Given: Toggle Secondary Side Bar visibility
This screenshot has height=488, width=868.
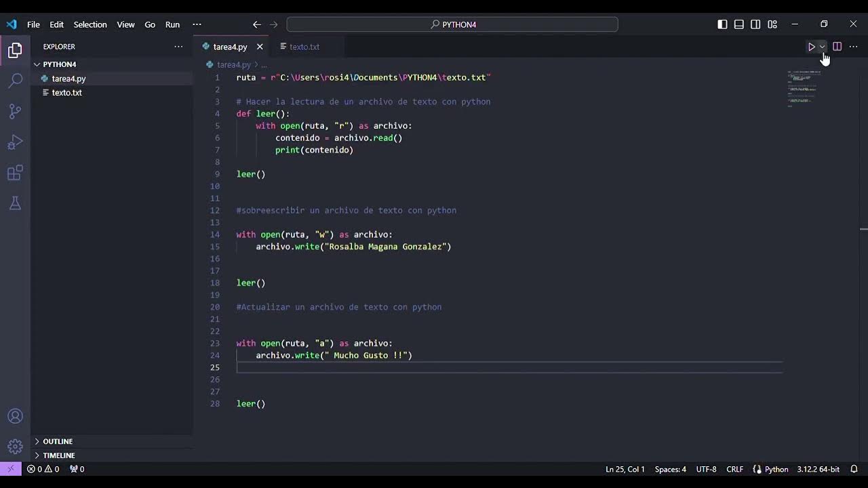Looking at the screenshot, I should [x=755, y=24].
